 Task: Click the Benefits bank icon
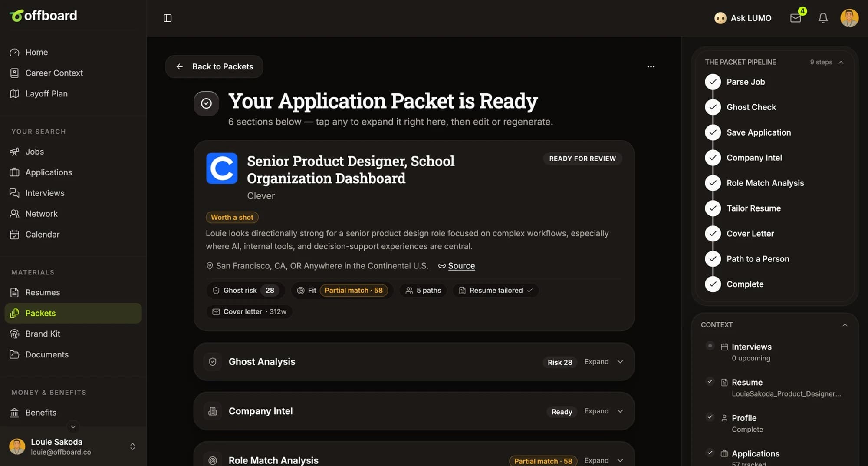coord(14,413)
